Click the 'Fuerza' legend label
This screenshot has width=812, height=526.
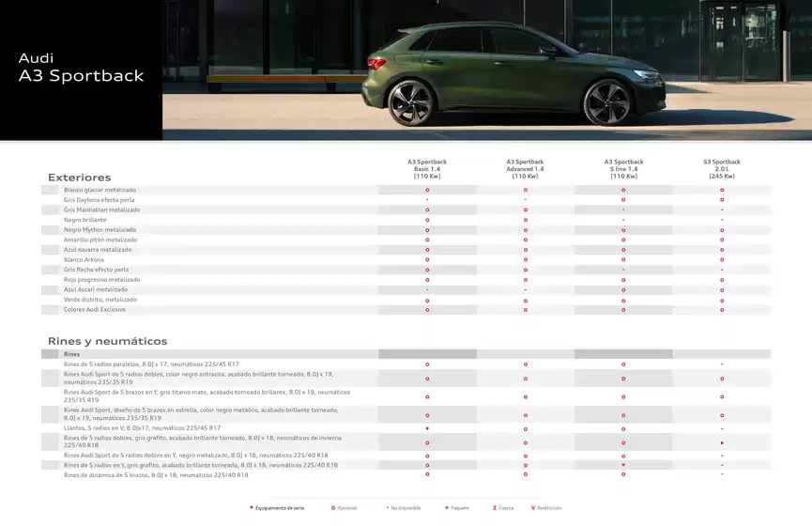coord(507,508)
